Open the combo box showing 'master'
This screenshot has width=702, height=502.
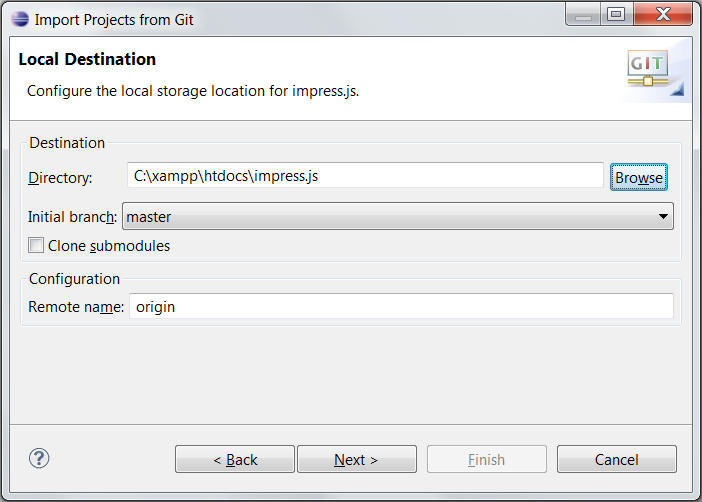[398, 216]
